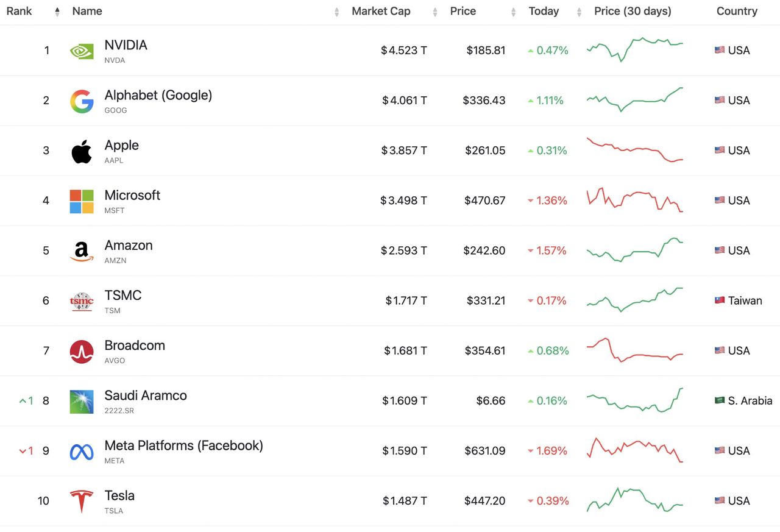Screen dimensions: 780x532
Task: Open the Meta Platforms (Facebook) link
Action: coord(183,445)
